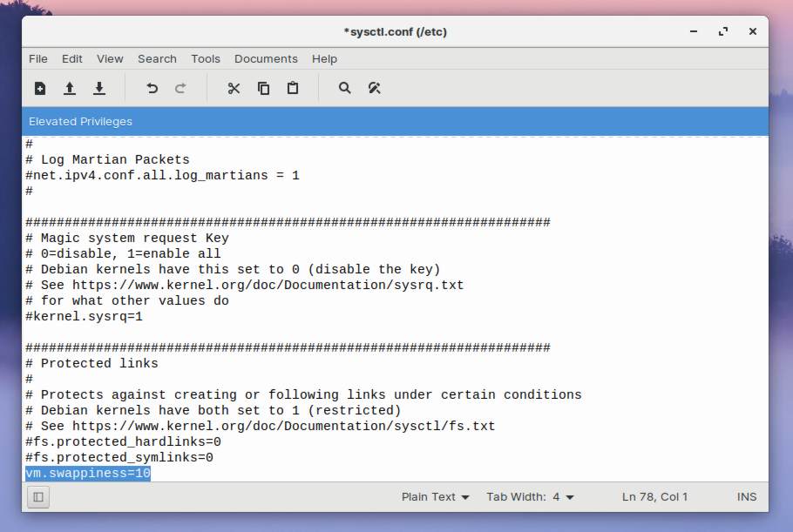Cut the selected text with scissors icon
Screen dimensions: 793x532
[234, 89]
